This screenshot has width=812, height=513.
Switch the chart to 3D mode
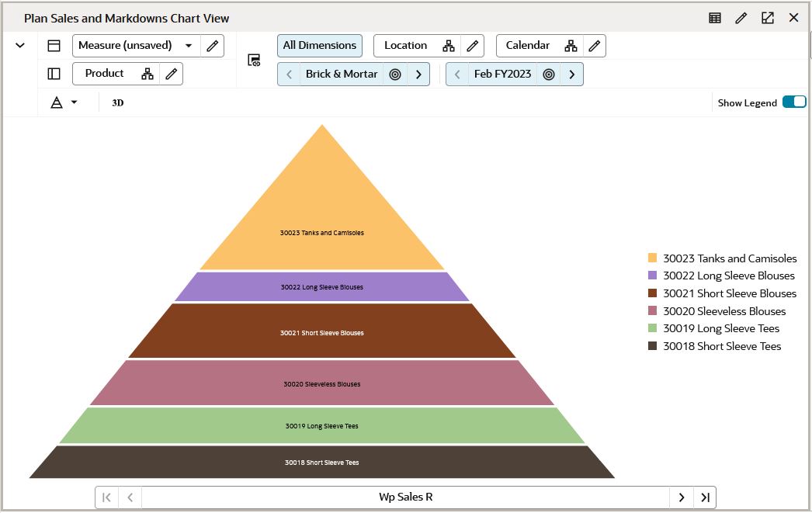pyautogui.click(x=117, y=102)
